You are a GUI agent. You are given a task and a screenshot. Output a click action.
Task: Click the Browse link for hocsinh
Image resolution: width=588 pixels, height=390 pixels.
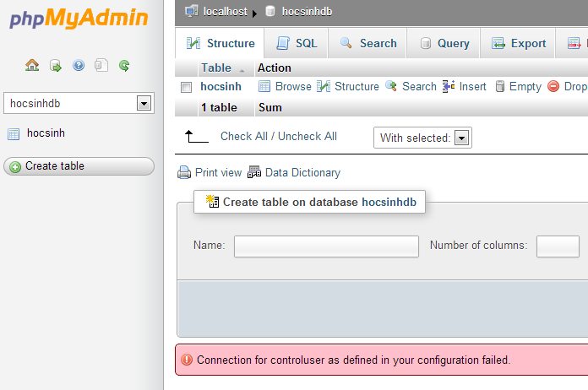(x=293, y=87)
